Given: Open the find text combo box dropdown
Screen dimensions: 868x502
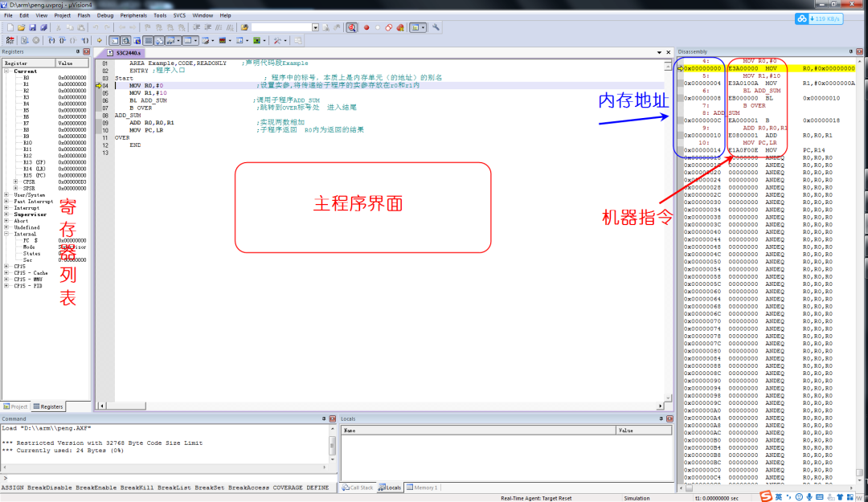Looking at the screenshot, I should click(316, 27).
